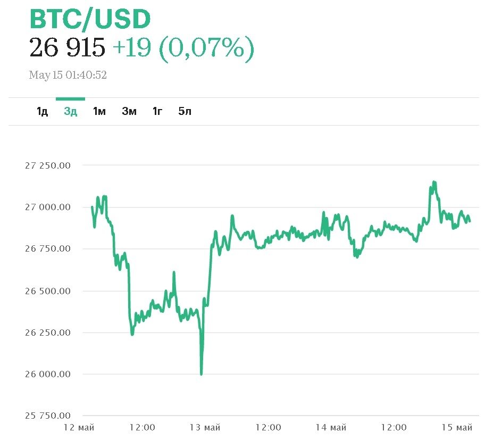The height and width of the screenshot is (448, 502).
Task: Click the highest chart peak above 27 000
Action: click(434, 182)
